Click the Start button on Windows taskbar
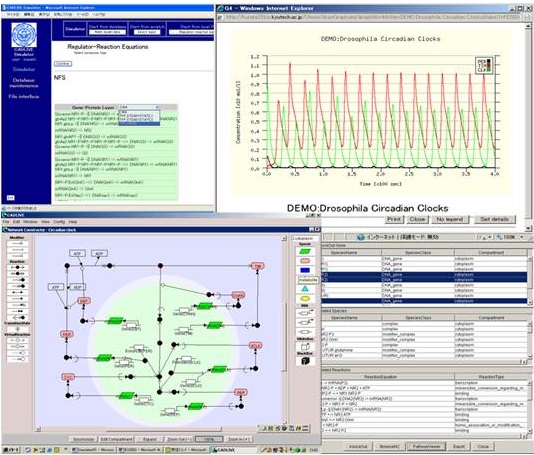 pyautogui.click(x=10, y=450)
